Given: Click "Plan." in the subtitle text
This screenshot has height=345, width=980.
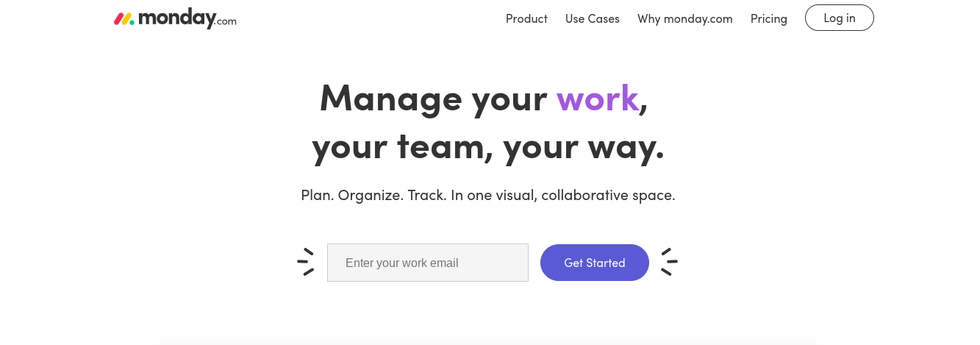Looking at the screenshot, I should point(317,195).
